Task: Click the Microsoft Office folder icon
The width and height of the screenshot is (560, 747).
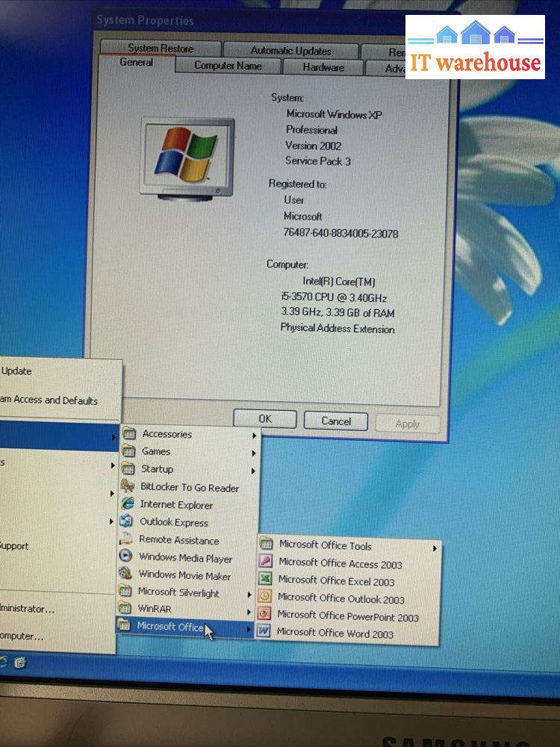Action: click(124, 625)
